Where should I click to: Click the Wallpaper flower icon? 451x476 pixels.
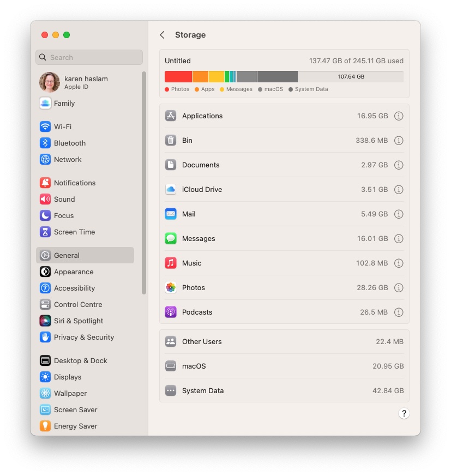click(x=45, y=394)
